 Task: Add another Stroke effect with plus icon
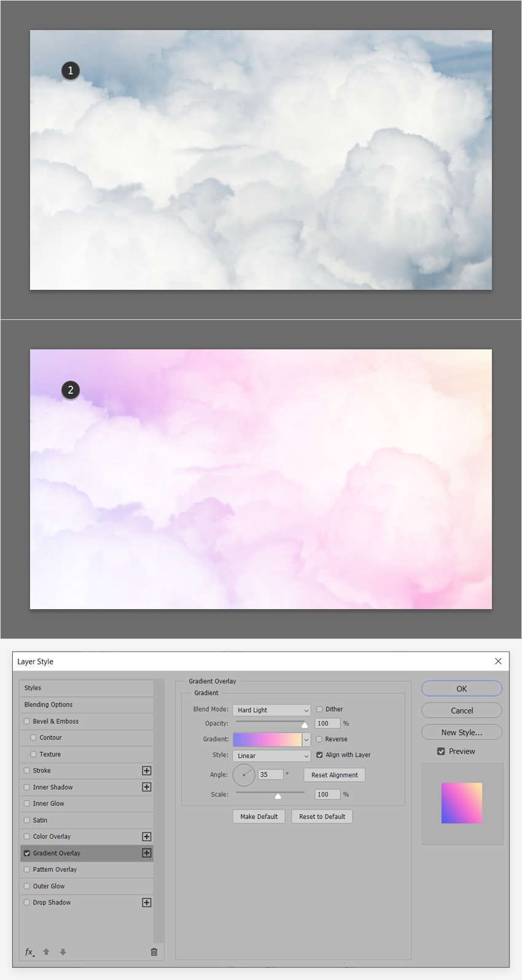pos(147,771)
